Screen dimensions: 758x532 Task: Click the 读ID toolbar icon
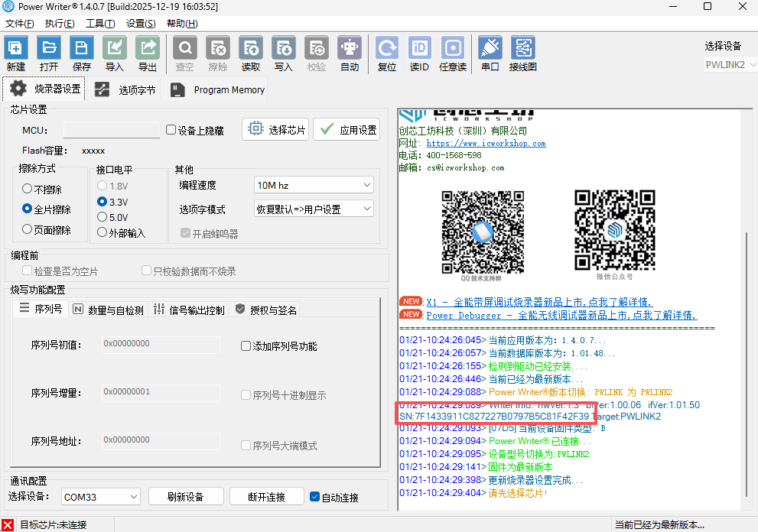[x=419, y=53]
